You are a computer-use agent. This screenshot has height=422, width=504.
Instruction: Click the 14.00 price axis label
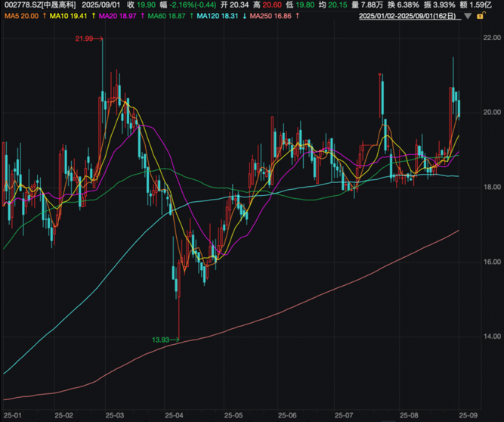point(493,337)
